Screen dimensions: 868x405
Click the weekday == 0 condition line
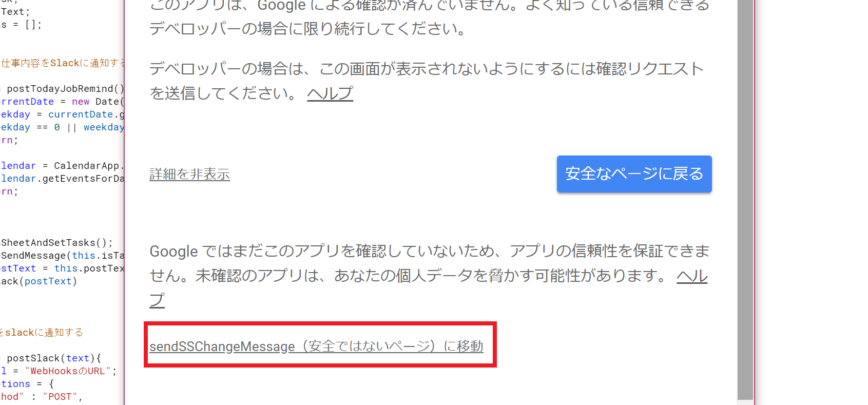[62, 127]
